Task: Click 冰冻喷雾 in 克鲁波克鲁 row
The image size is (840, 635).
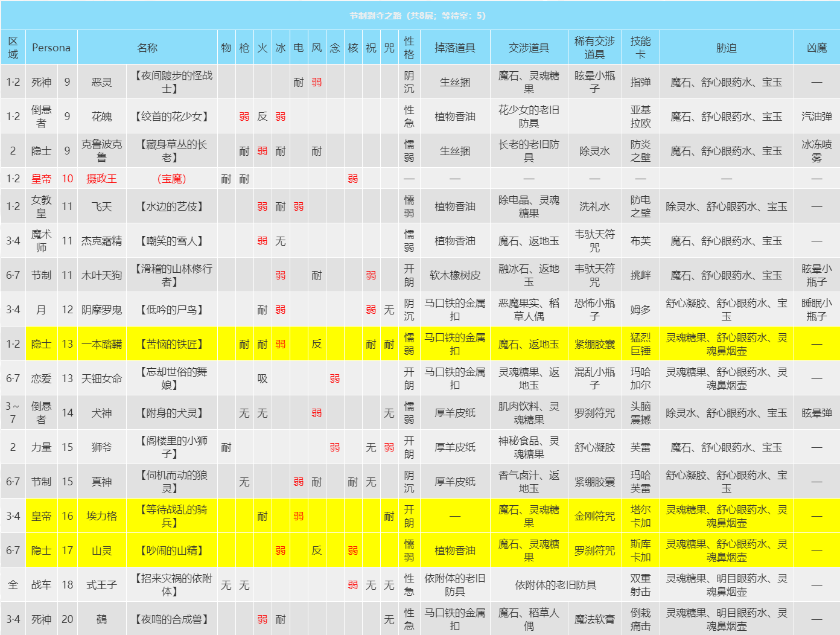Action: point(817,151)
